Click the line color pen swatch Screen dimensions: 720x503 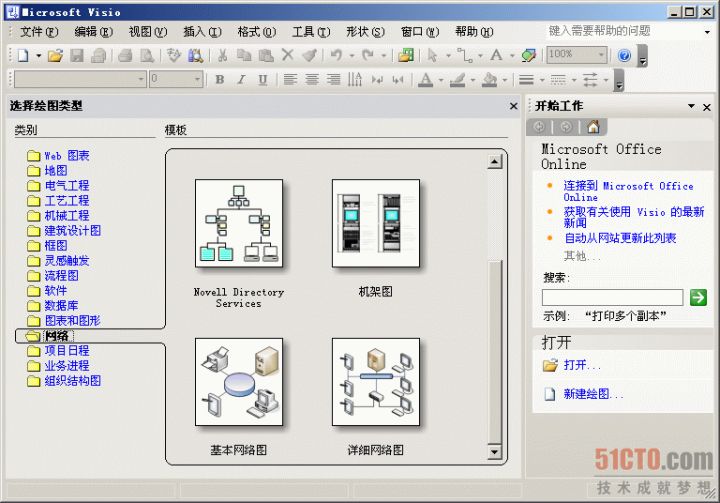(x=457, y=79)
